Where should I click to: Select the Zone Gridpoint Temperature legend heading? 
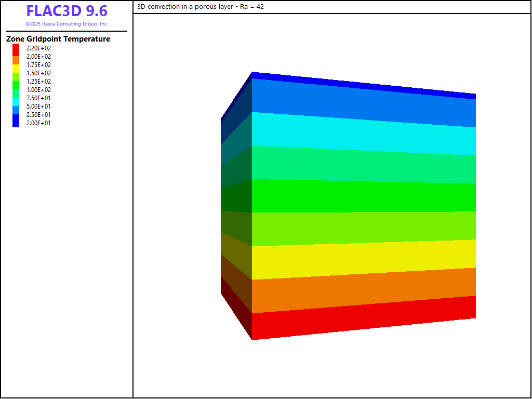pyautogui.click(x=58, y=39)
